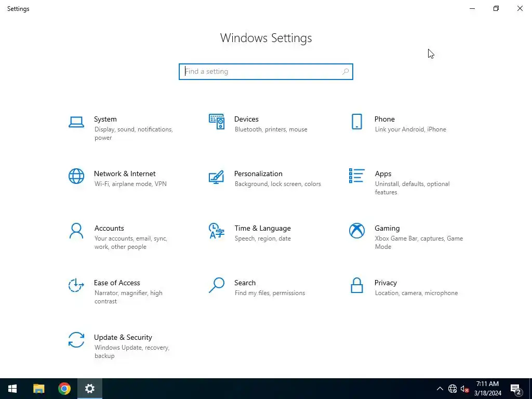Open the Phone settings title
The image size is (532, 399).
(384, 119)
